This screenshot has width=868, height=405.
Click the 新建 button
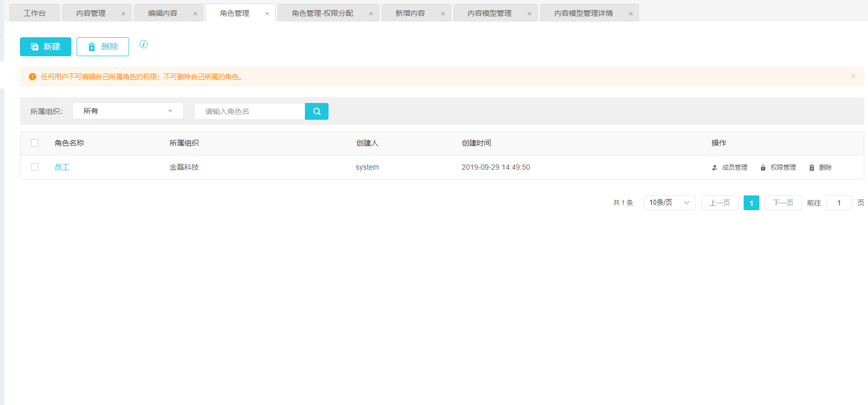click(x=46, y=47)
